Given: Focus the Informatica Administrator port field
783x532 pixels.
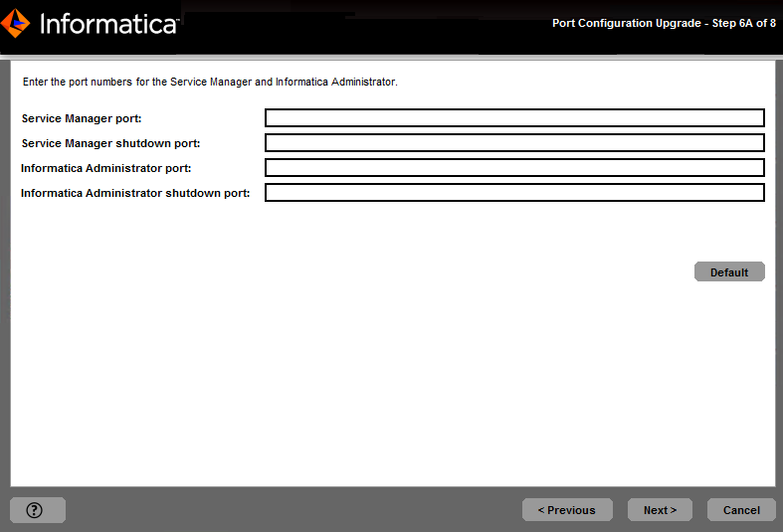Looking at the screenshot, I should coord(514,168).
